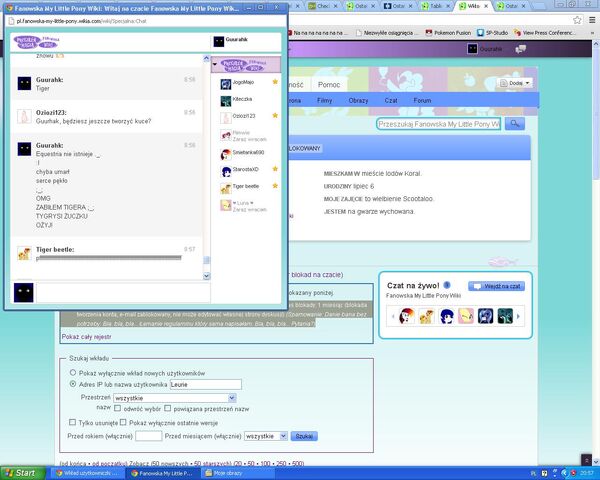This screenshot has height=480, width=600.
Task: Open Pokaż cały rejestr link
Action: coord(86,336)
